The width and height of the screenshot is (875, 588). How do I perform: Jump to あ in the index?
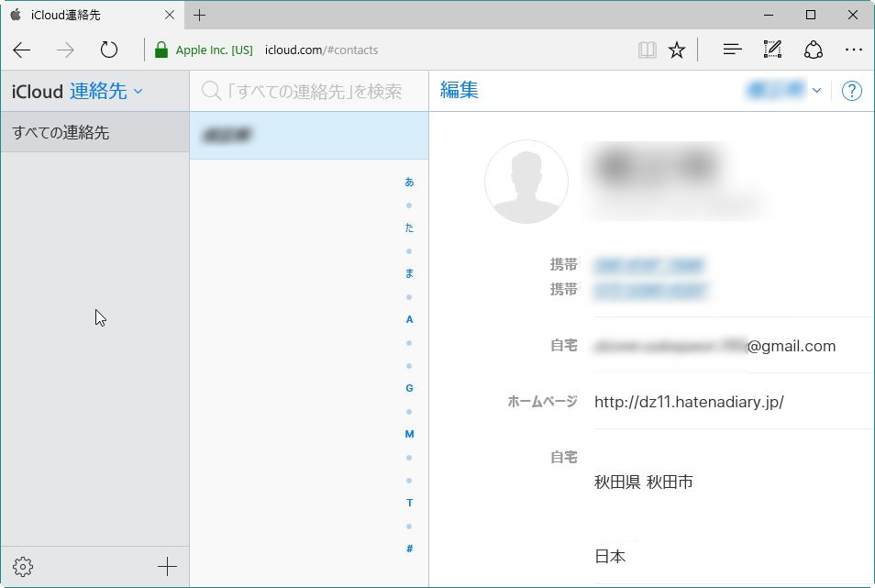coord(409,182)
